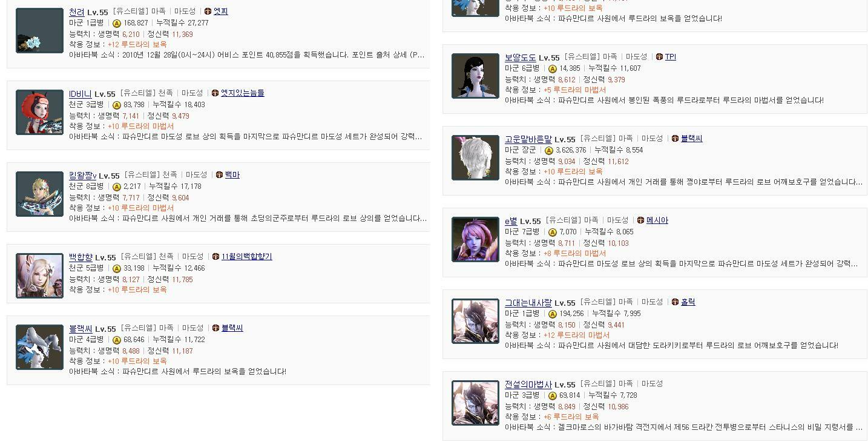868x442 pixels.
Task: Open the 고운말바른말 character link
Action: click(528, 139)
